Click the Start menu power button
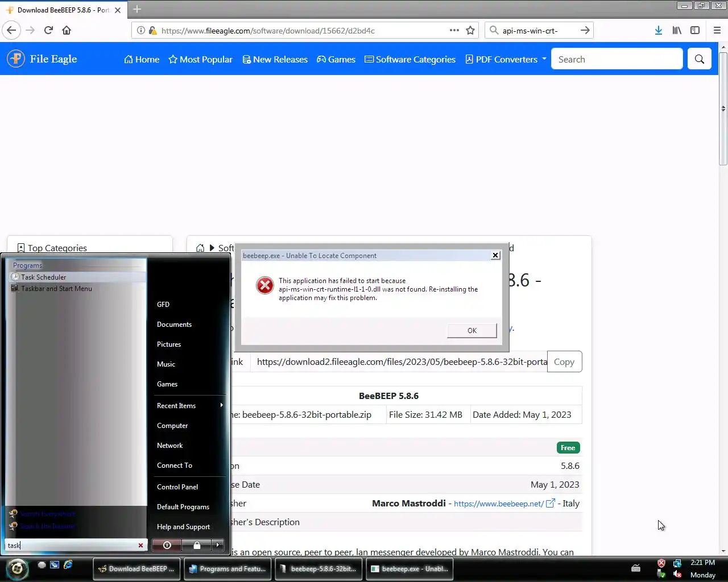728x582 pixels. click(167, 545)
